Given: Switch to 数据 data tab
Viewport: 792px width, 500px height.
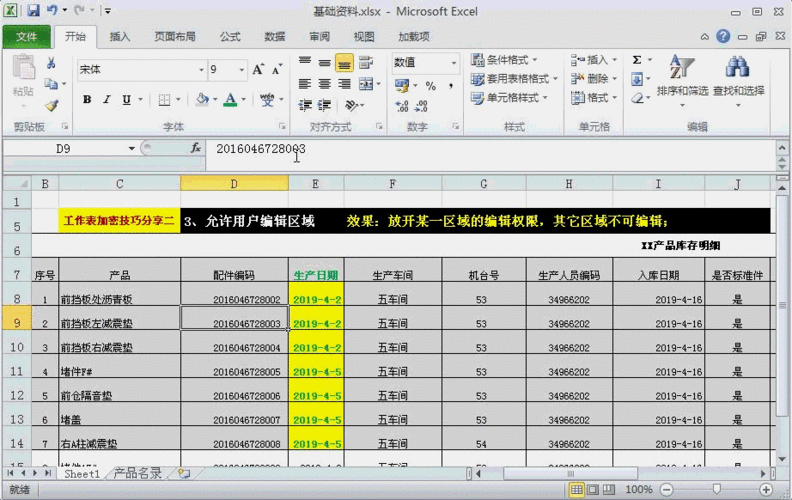Looking at the screenshot, I should [x=275, y=36].
